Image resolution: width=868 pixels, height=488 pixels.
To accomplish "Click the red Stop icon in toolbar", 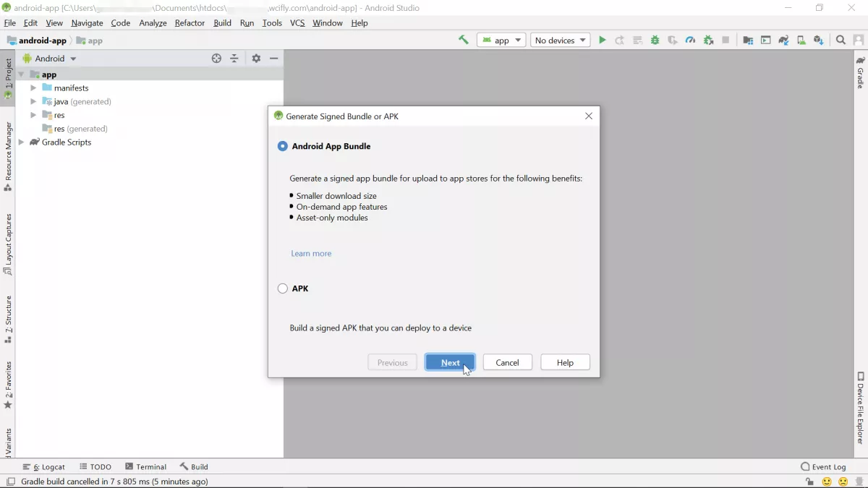I will pos(726,40).
